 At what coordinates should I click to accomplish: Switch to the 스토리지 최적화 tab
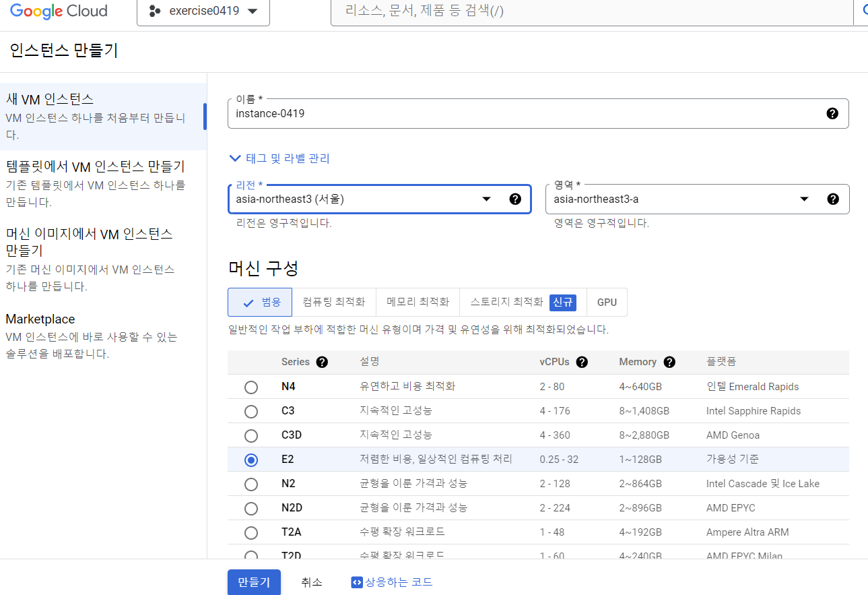point(523,302)
